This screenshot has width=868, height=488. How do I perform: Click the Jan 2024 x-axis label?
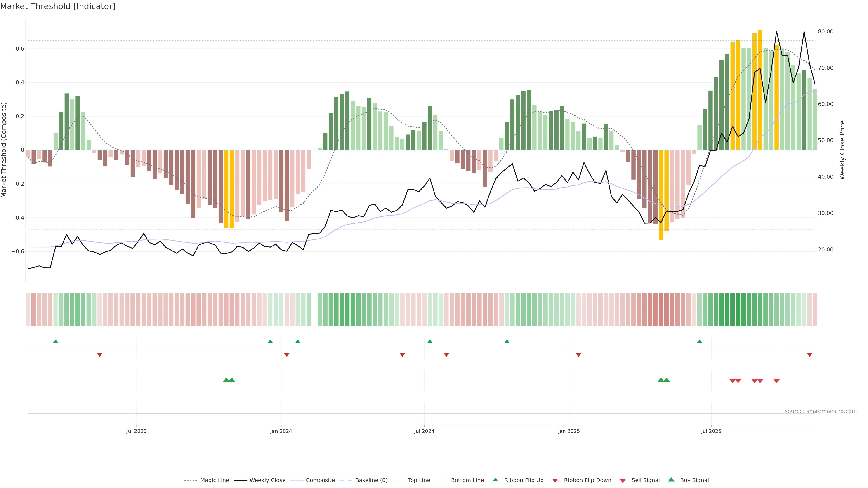click(x=281, y=431)
